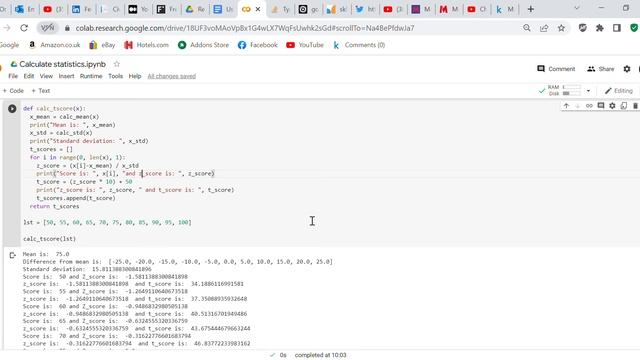Open YouTube bookmark
Image resolution: width=640 pixels, height=360 pixels.
pyautogui.click(x=305, y=45)
